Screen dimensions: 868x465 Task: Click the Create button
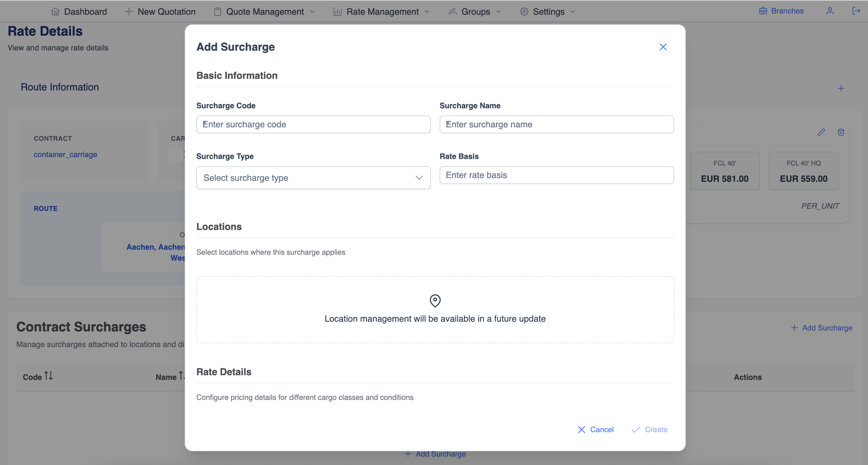point(649,430)
